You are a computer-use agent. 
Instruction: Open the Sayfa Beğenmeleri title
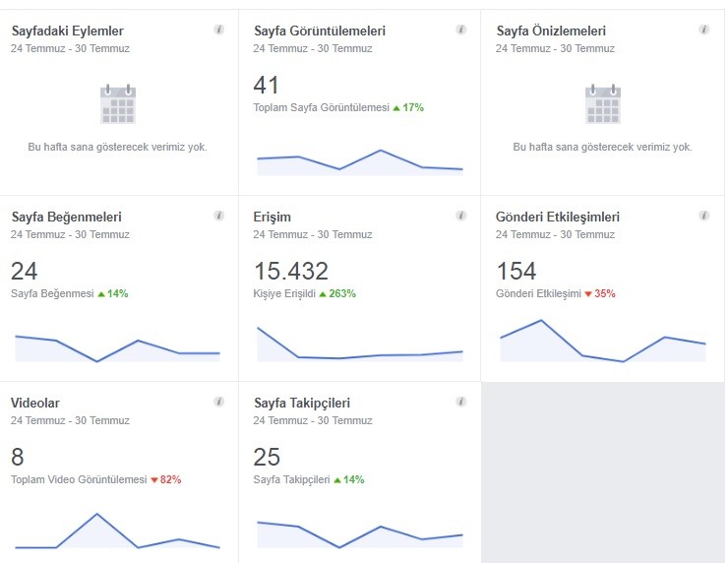pos(66,217)
